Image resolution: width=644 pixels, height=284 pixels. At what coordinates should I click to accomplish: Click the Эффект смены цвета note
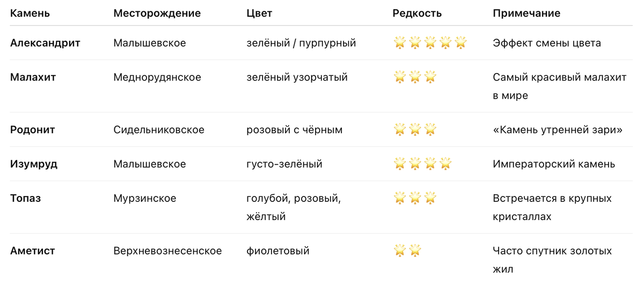point(547,43)
